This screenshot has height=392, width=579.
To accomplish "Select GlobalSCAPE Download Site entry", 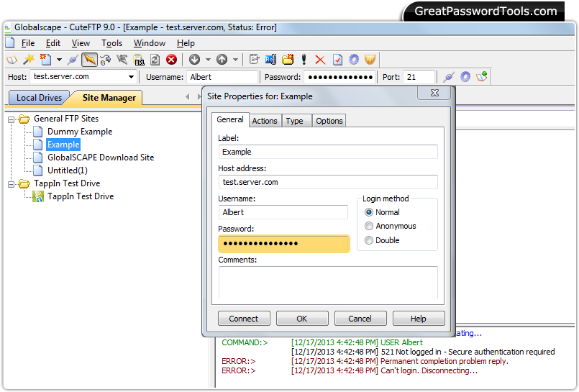I will (x=101, y=158).
